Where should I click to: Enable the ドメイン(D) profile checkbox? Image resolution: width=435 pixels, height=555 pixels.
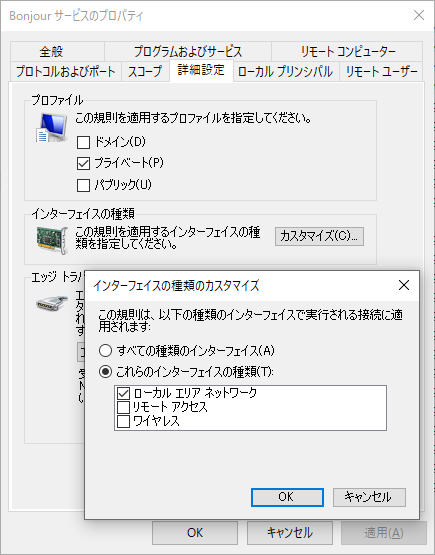[83, 142]
